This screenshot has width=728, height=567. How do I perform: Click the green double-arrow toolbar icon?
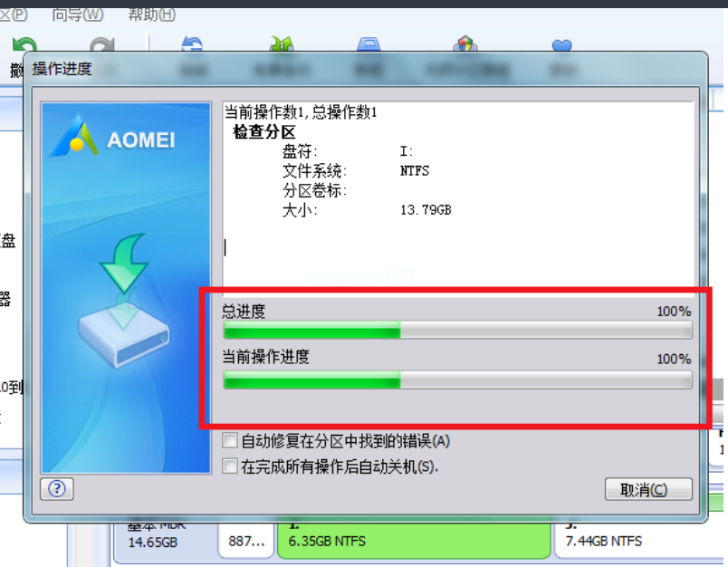coord(282,44)
